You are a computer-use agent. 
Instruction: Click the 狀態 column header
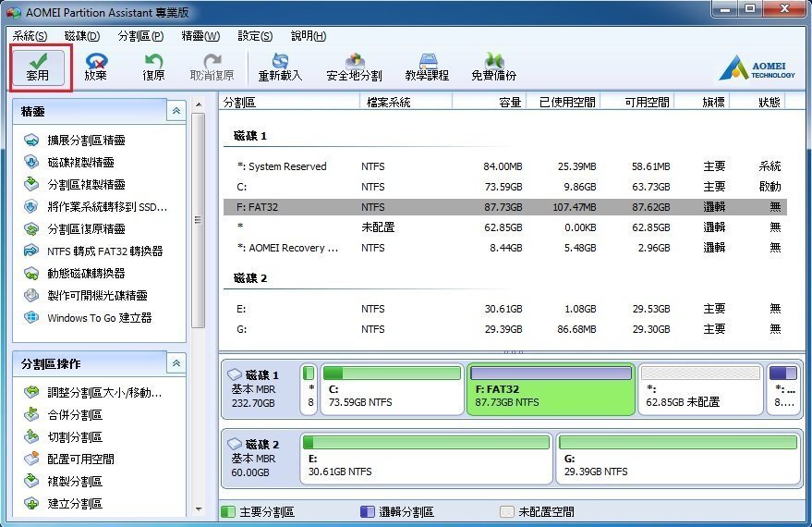(758, 102)
